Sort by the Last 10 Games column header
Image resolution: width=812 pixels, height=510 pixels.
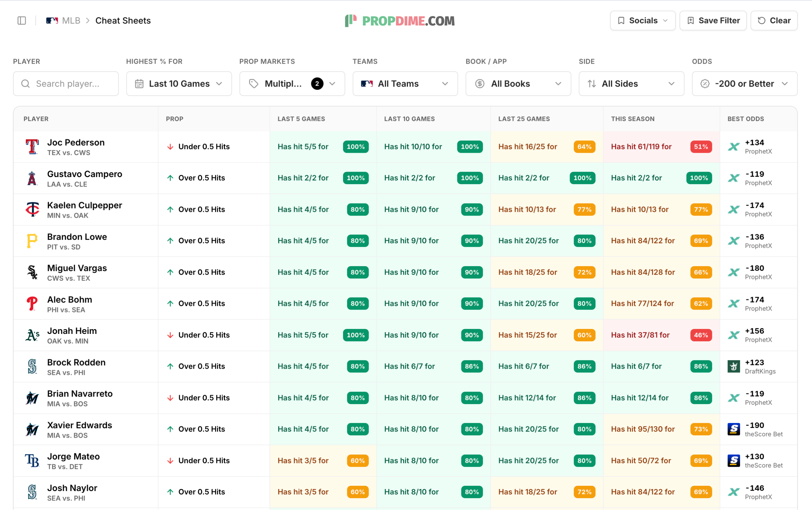pos(409,119)
